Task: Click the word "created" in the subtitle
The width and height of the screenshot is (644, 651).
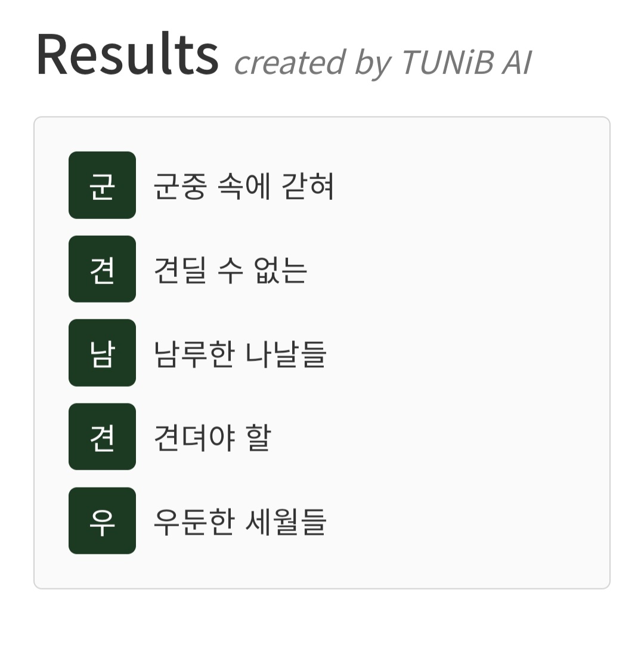Action: click(290, 62)
